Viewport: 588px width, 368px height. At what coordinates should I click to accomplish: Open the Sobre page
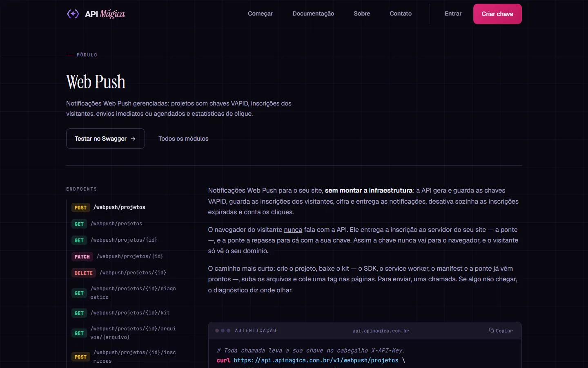pos(362,13)
